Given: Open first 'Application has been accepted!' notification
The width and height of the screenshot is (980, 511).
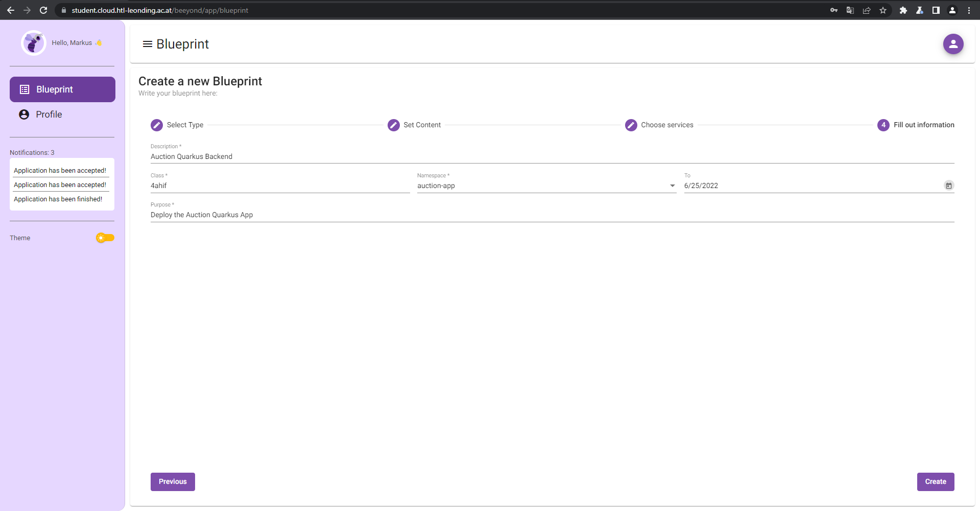Looking at the screenshot, I should click(x=60, y=171).
